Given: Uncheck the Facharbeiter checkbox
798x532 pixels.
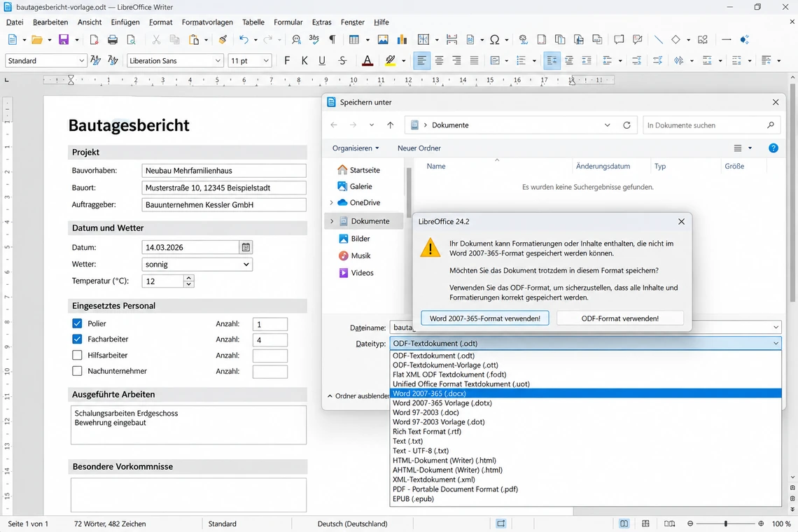Looking at the screenshot, I should click(77, 339).
